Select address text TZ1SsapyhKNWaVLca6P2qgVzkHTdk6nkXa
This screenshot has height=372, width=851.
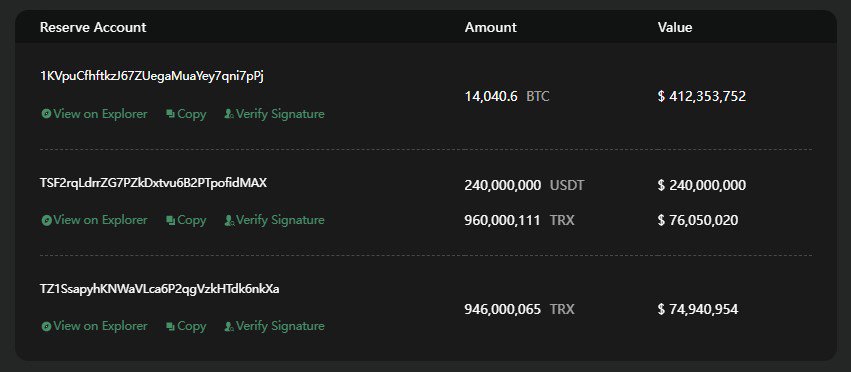coord(160,289)
